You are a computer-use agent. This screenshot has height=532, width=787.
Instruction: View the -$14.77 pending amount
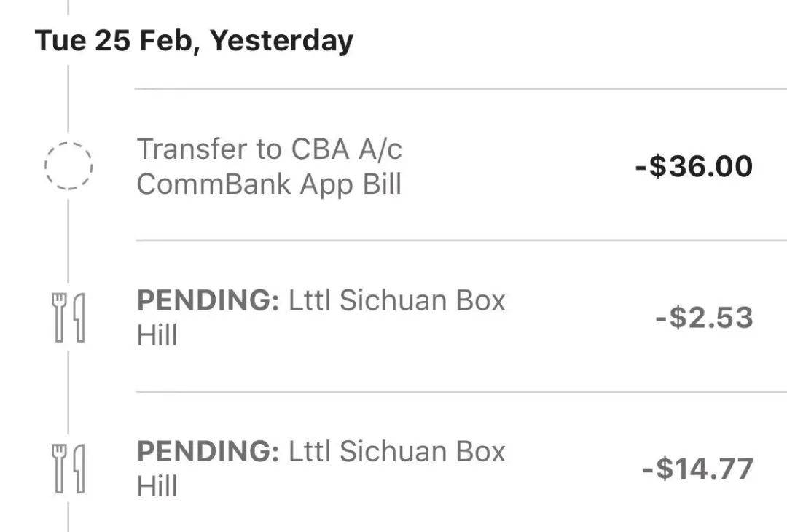(697, 469)
